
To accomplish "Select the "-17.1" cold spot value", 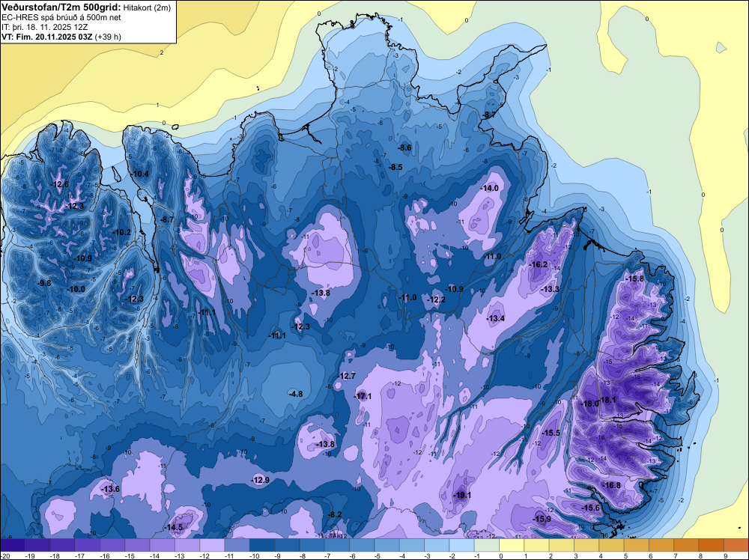I will (363, 396).
